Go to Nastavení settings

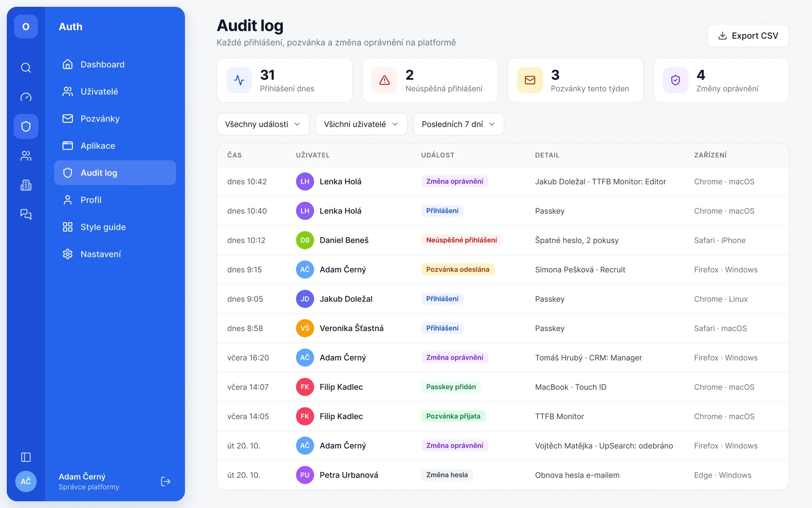click(x=115, y=254)
